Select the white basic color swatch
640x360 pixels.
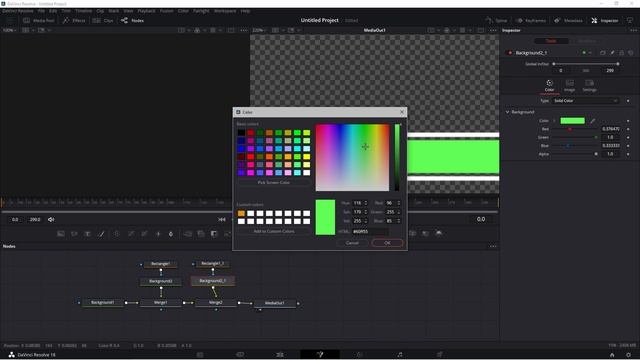pos(307,173)
